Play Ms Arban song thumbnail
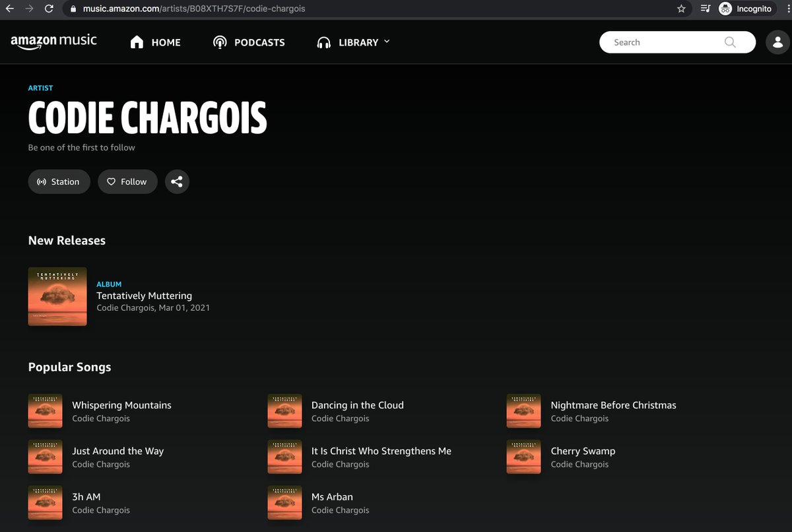This screenshot has width=792, height=532. point(284,502)
